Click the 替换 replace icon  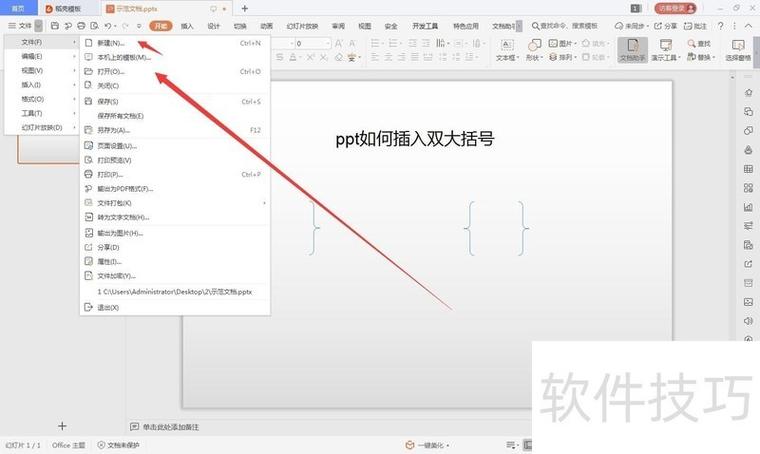click(692, 57)
